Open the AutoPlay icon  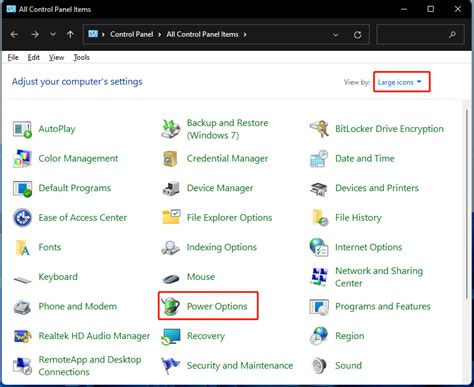tap(22, 129)
